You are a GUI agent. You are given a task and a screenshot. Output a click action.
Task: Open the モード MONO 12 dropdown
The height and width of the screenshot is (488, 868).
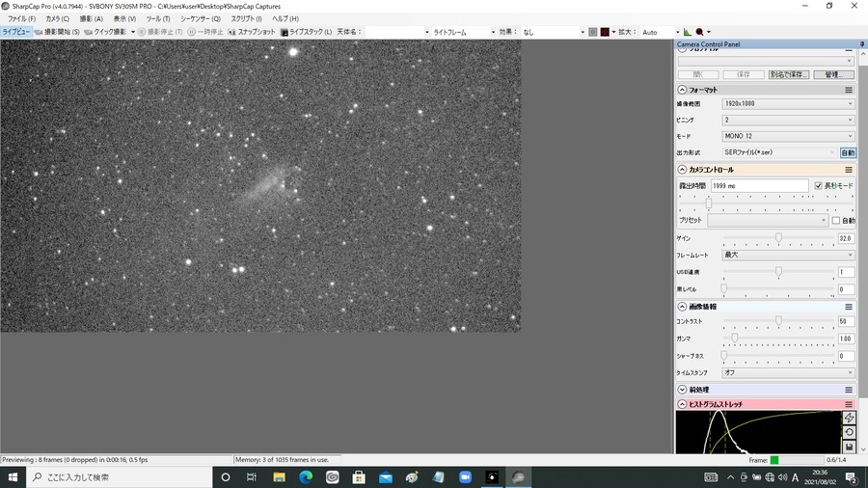pyautogui.click(x=788, y=136)
